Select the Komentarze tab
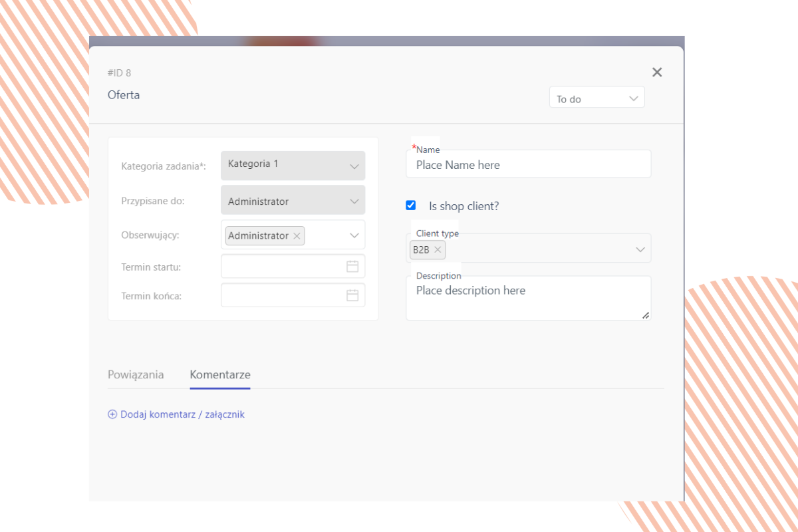The height and width of the screenshot is (532, 798). coord(220,374)
